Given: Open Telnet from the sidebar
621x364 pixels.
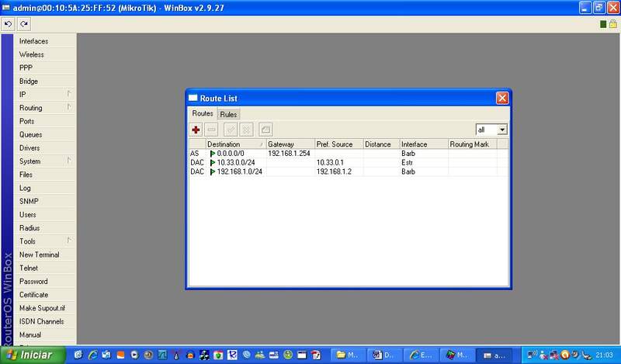Looking at the screenshot, I should coord(44,268).
